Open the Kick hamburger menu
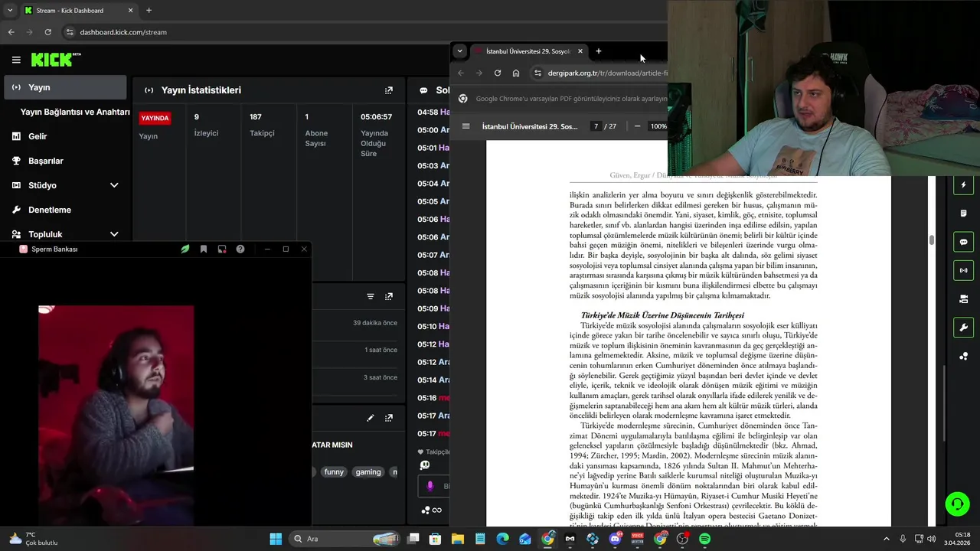 pos(16,60)
